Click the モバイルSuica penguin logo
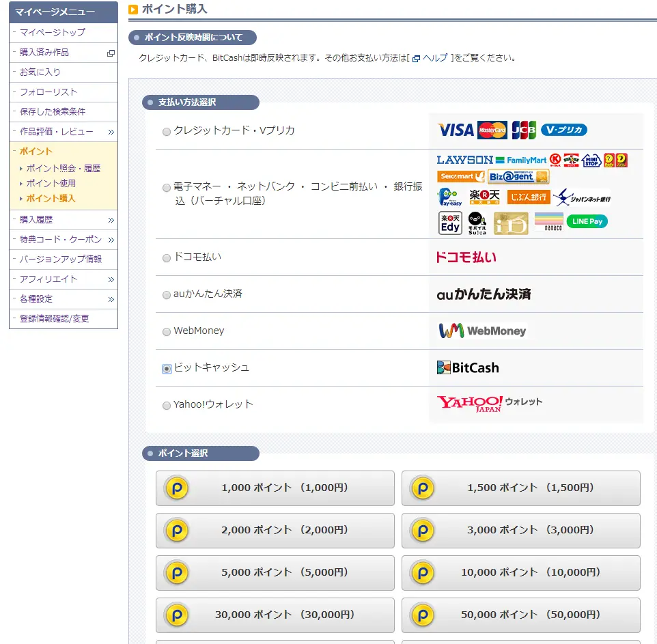 pos(477,223)
